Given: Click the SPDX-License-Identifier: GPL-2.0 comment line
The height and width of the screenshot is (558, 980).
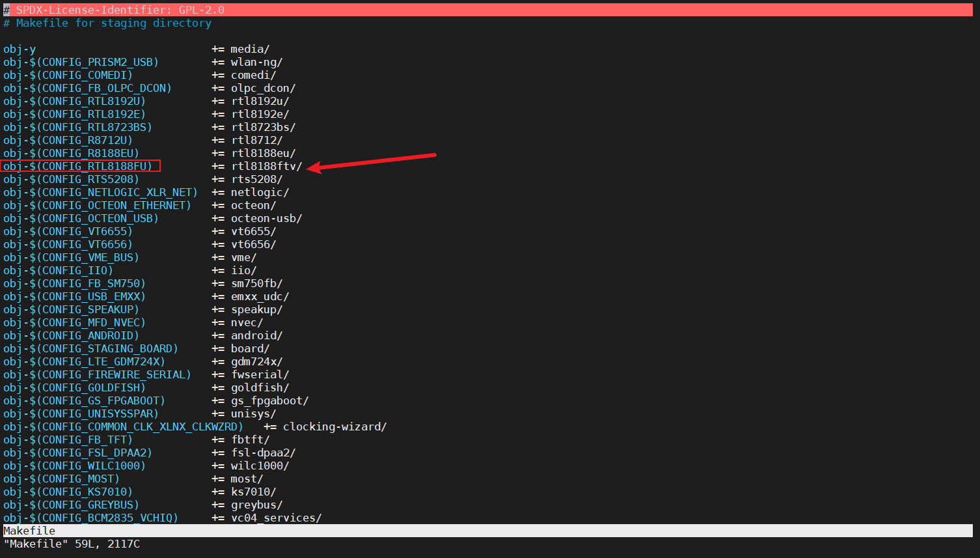Looking at the screenshot, I should pos(488,10).
